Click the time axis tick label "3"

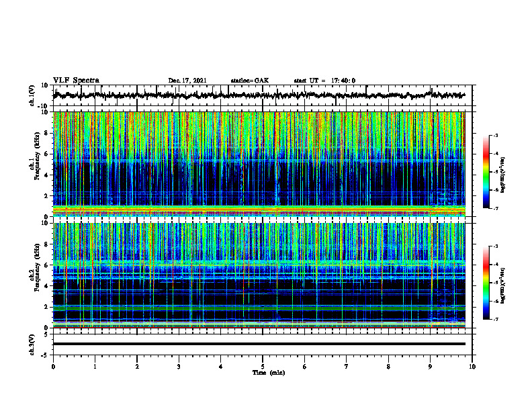click(179, 367)
